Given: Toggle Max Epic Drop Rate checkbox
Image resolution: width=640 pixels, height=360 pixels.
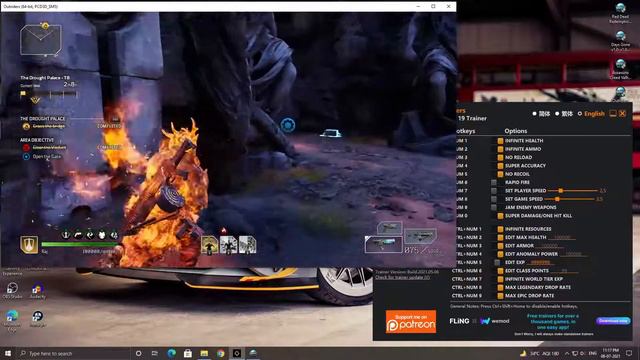Looking at the screenshot, I should click(500, 296).
